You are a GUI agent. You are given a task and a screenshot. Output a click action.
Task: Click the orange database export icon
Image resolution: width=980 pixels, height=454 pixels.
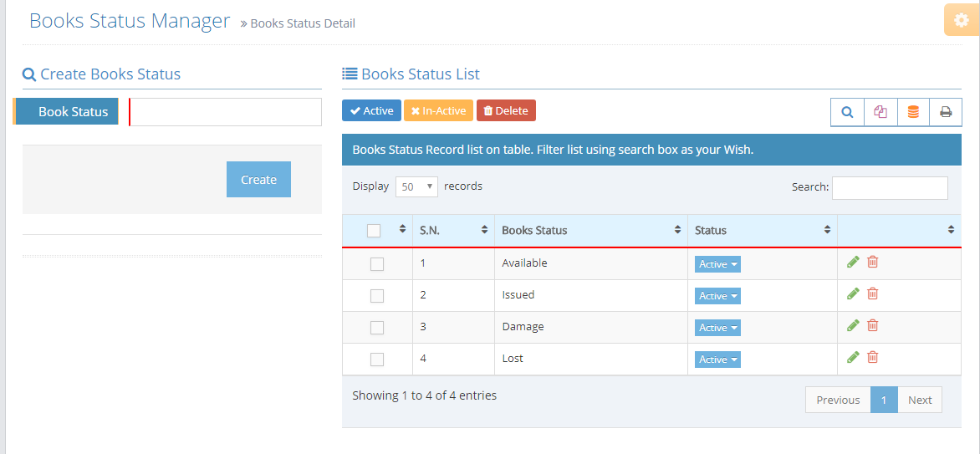coord(913,112)
